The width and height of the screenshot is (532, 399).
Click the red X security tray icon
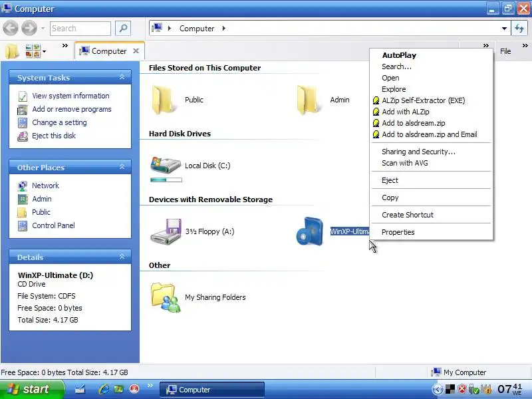[x=462, y=389]
